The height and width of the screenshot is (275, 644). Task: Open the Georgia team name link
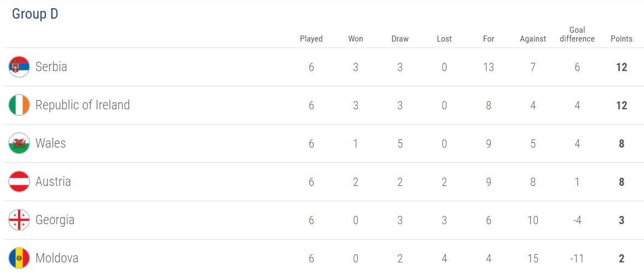(55, 220)
